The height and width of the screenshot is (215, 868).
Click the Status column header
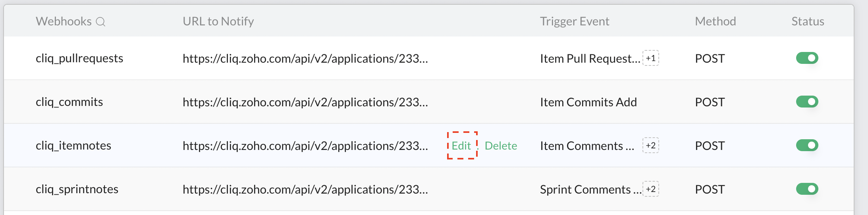tap(808, 21)
